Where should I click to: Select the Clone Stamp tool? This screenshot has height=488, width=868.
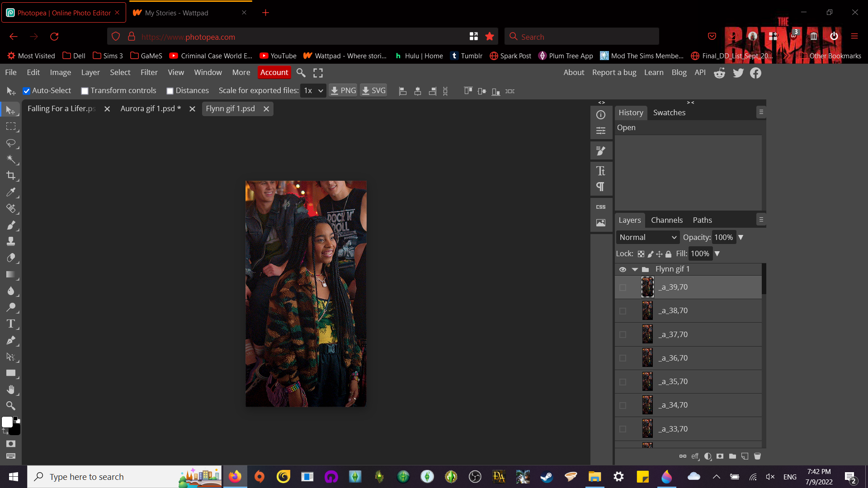click(x=11, y=241)
